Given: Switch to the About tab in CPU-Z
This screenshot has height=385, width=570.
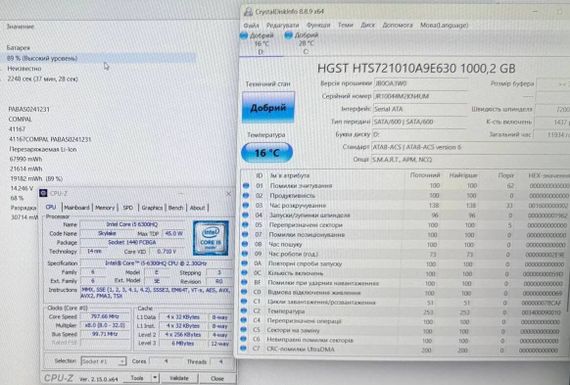Looking at the screenshot, I should tap(197, 208).
